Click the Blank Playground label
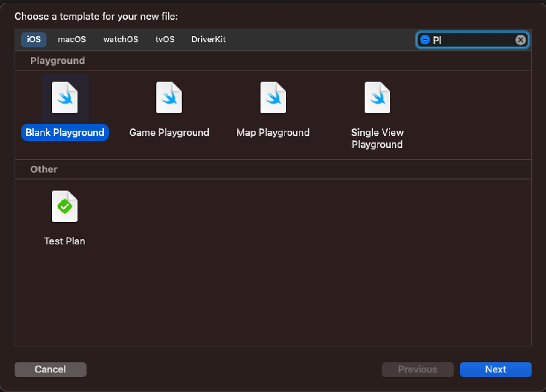 (65, 132)
